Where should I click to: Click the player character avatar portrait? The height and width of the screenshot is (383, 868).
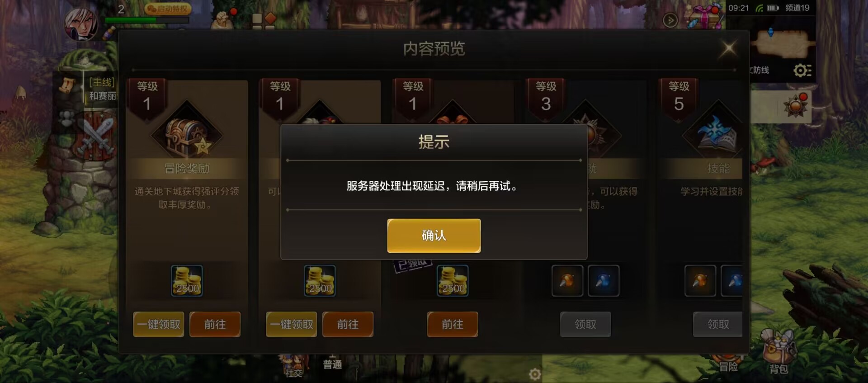(x=81, y=23)
